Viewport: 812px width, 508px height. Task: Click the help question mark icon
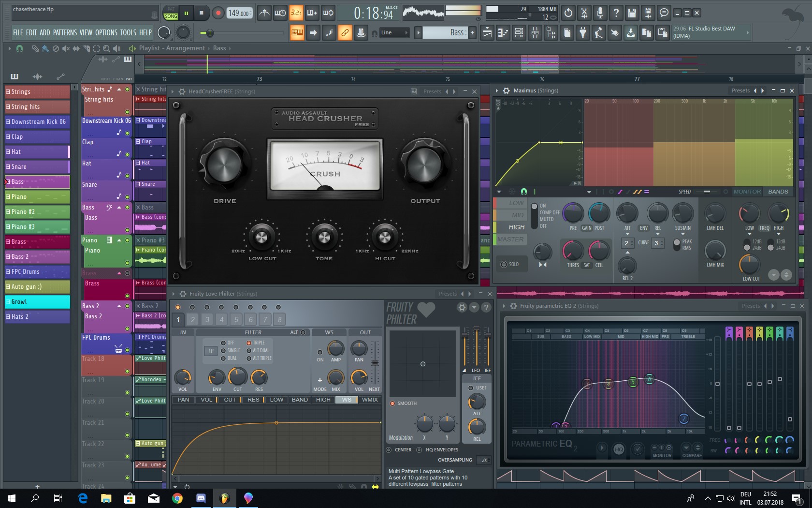(x=616, y=13)
